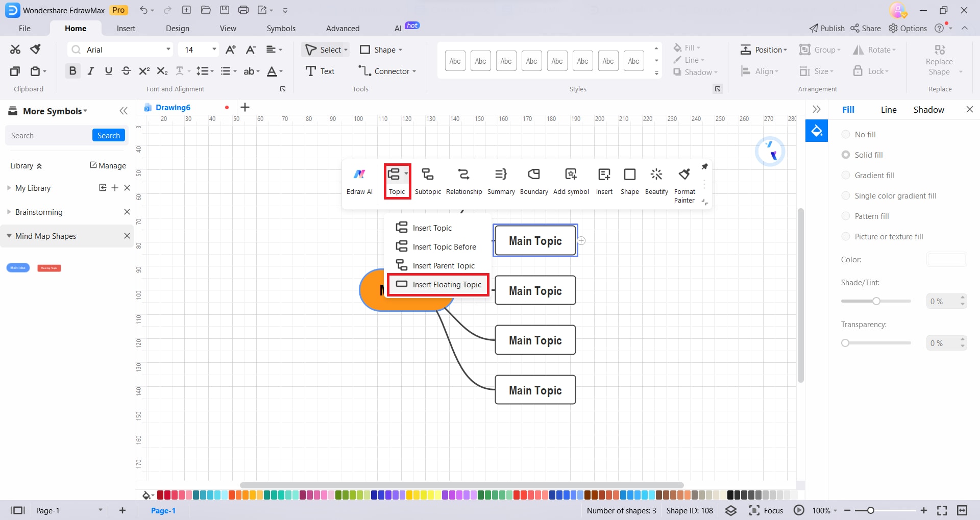Select the Pattern fill radio option

pyautogui.click(x=846, y=216)
